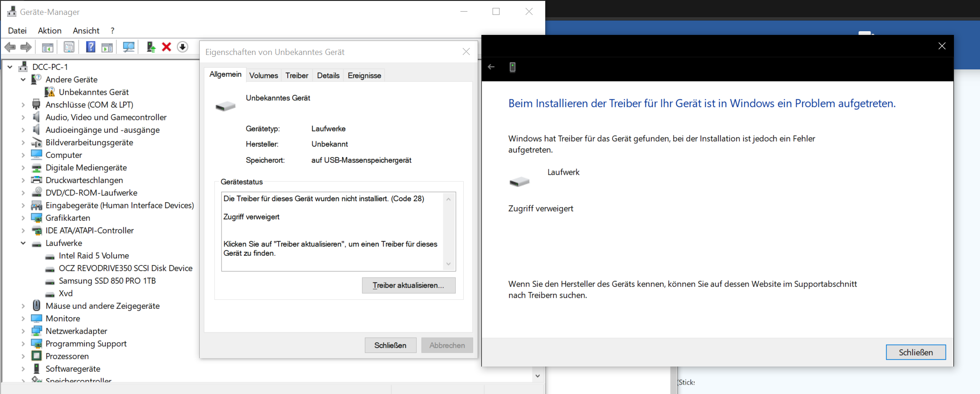
Task: Open the ? help menu
Action: tap(113, 31)
